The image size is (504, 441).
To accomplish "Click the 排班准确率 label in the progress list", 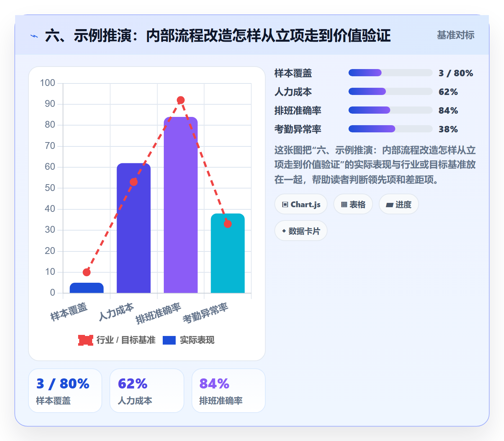I will [298, 110].
